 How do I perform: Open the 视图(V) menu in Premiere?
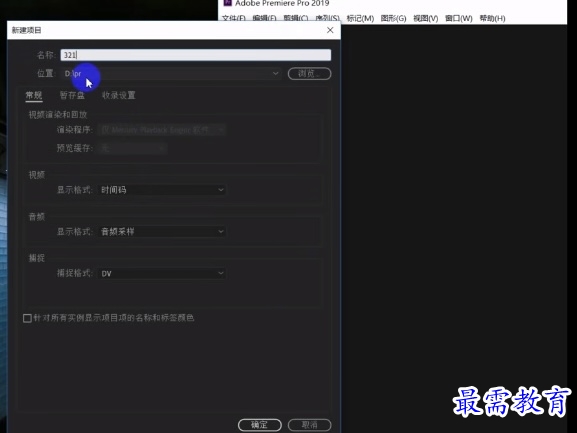[425, 18]
